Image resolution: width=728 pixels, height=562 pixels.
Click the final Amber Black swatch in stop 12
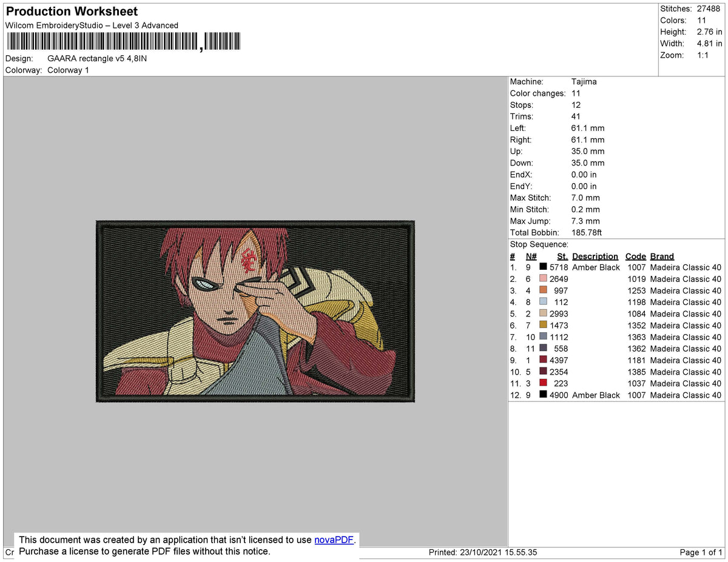(x=542, y=395)
